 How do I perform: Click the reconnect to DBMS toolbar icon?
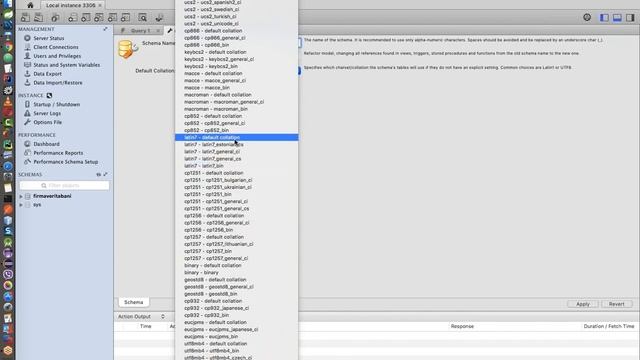[159, 18]
